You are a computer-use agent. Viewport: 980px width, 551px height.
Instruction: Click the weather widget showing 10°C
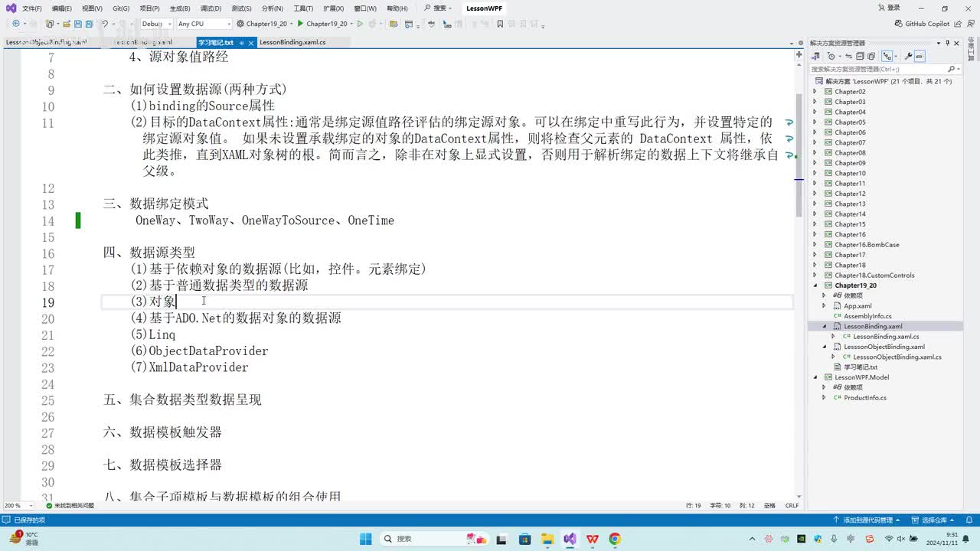click(x=24, y=538)
